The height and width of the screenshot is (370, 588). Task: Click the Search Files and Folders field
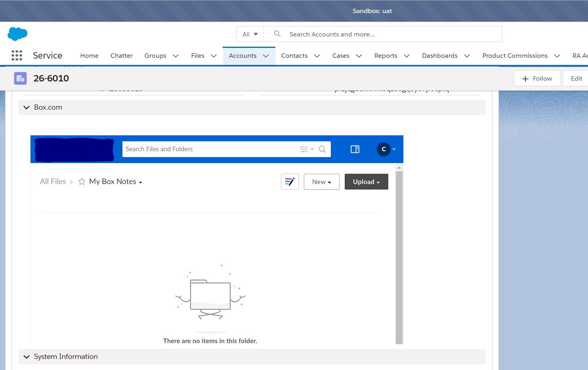tap(210, 149)
